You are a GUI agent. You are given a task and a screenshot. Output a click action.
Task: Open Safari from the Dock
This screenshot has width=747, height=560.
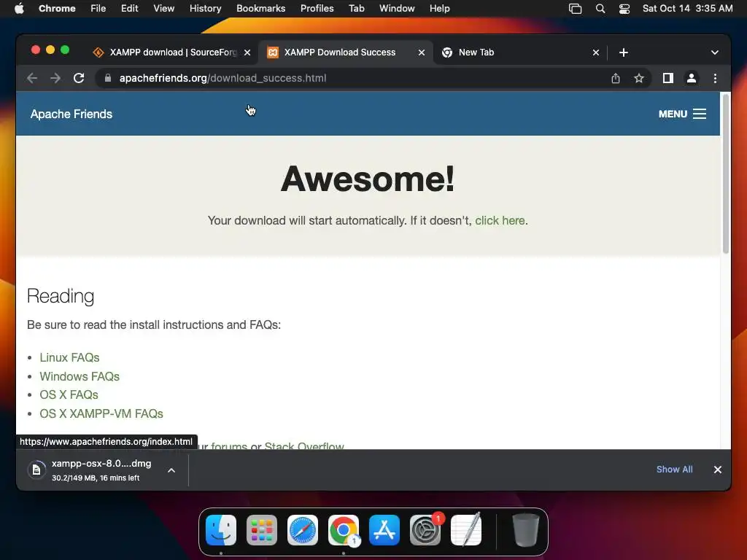[303, 530]
